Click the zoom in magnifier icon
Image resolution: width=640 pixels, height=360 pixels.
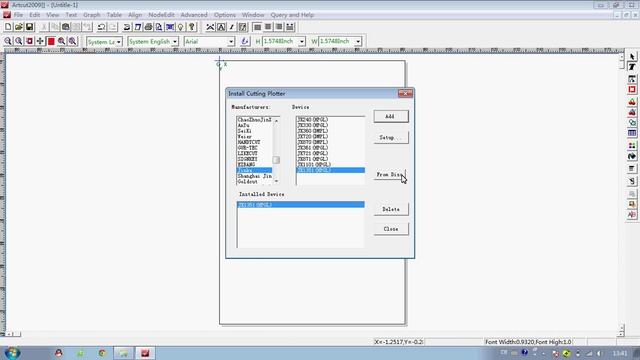point(8,41)
